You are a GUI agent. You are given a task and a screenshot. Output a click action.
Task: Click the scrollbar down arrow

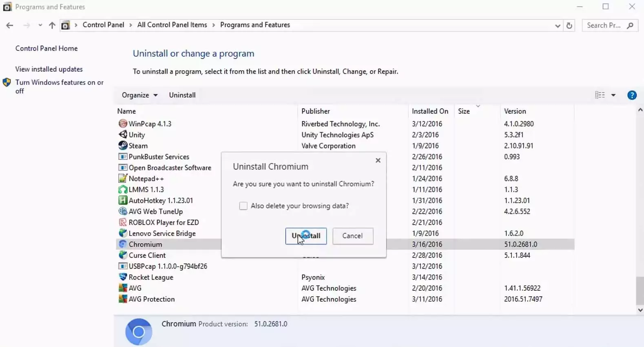click(x=640, y=310)
